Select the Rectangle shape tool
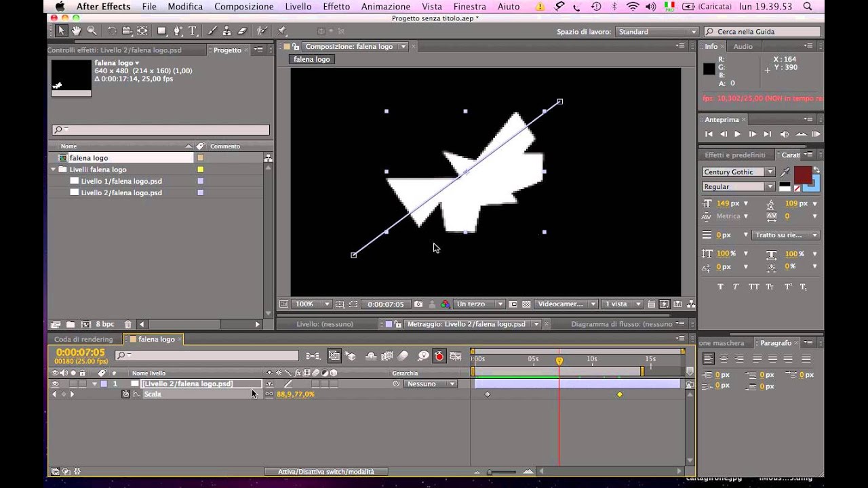 pos(162,31)
